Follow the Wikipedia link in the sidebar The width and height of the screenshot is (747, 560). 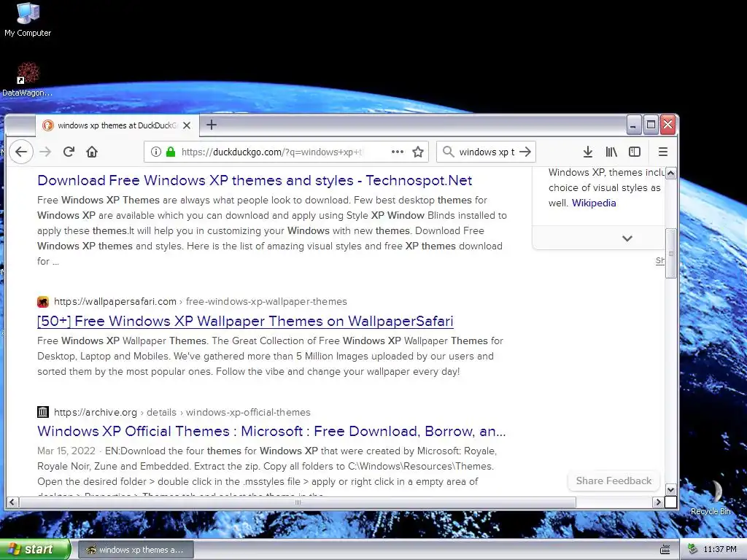[x=594, y=203]
